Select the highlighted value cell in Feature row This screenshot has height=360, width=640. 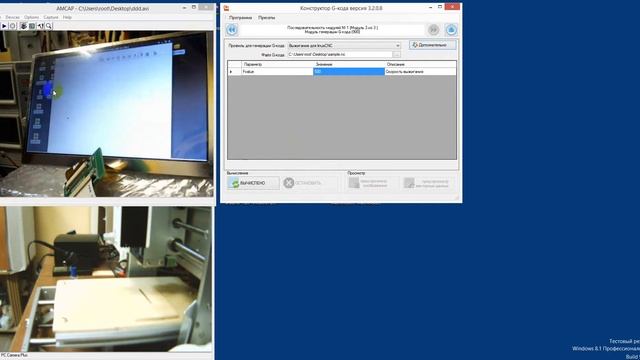(349, 71)
